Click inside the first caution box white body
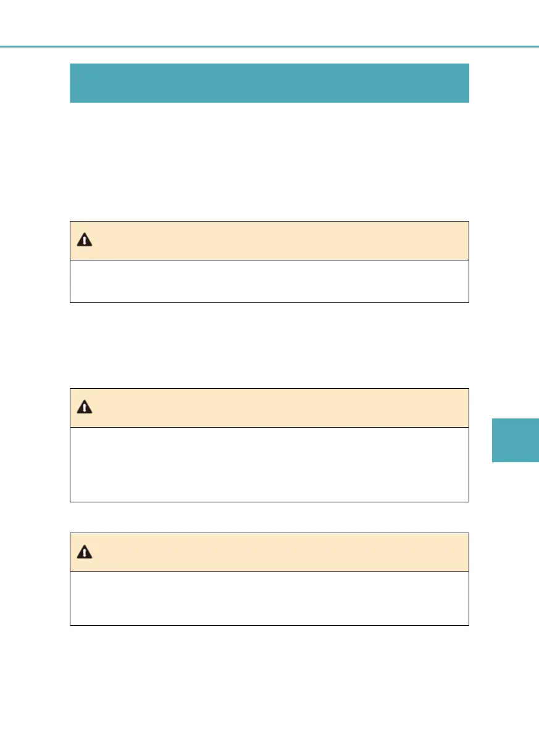 tap(269, 281)
